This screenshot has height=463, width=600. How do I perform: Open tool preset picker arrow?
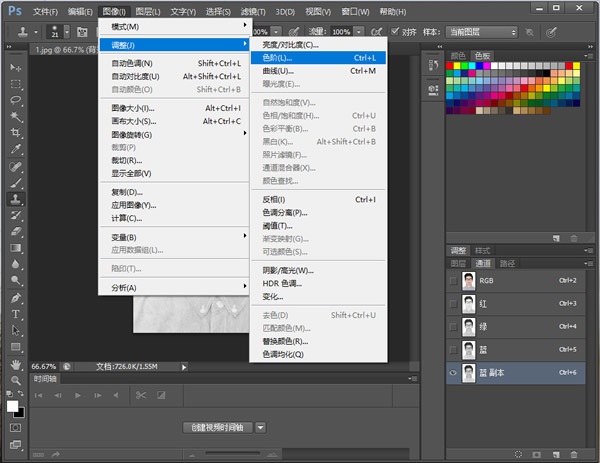coord(36,32)
